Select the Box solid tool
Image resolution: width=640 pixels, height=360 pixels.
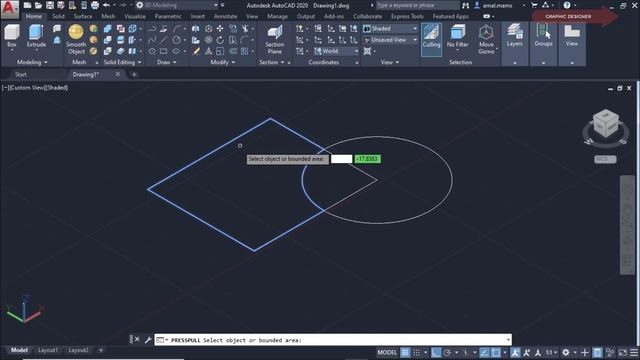pos(12,36)
